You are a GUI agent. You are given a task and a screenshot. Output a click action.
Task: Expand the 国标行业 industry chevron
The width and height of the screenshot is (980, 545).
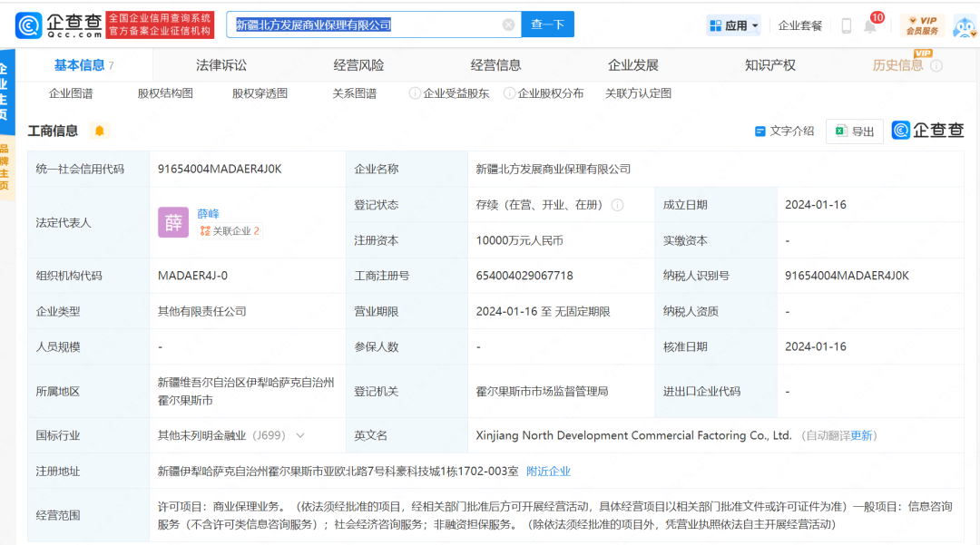[300, 435]
